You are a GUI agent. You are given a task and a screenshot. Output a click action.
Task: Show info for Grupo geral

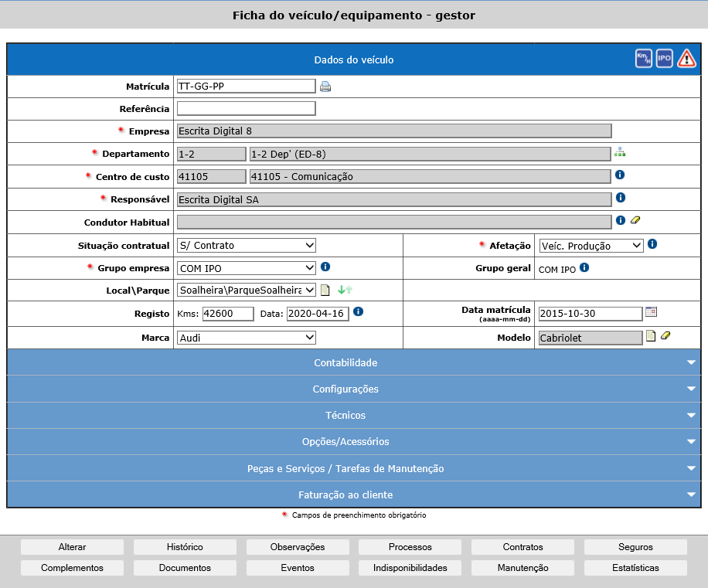(584, 267)
